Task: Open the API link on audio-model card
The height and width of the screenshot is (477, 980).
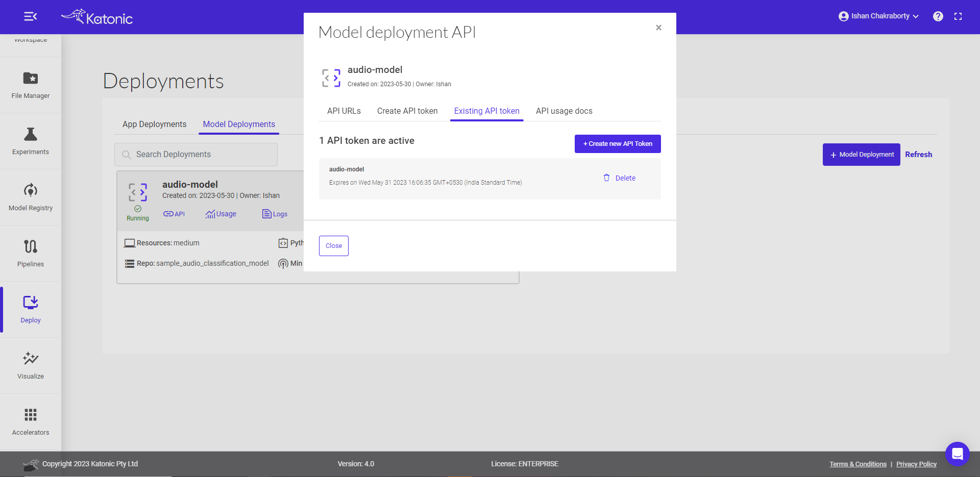Action: (174, 214)
